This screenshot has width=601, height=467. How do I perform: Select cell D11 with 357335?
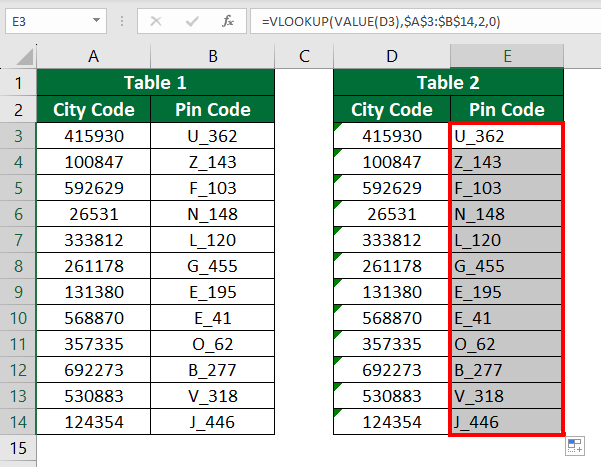(392, 344)
